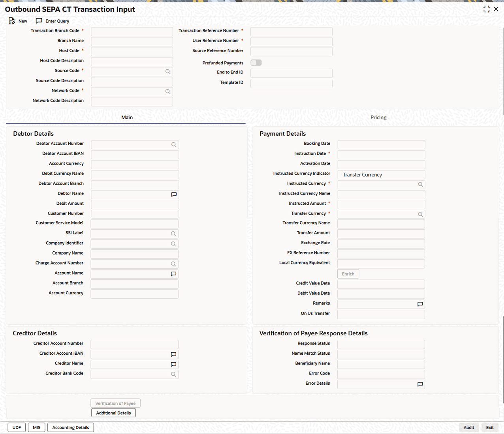Click the Creditor Account Number field

(x=135, y=344)
